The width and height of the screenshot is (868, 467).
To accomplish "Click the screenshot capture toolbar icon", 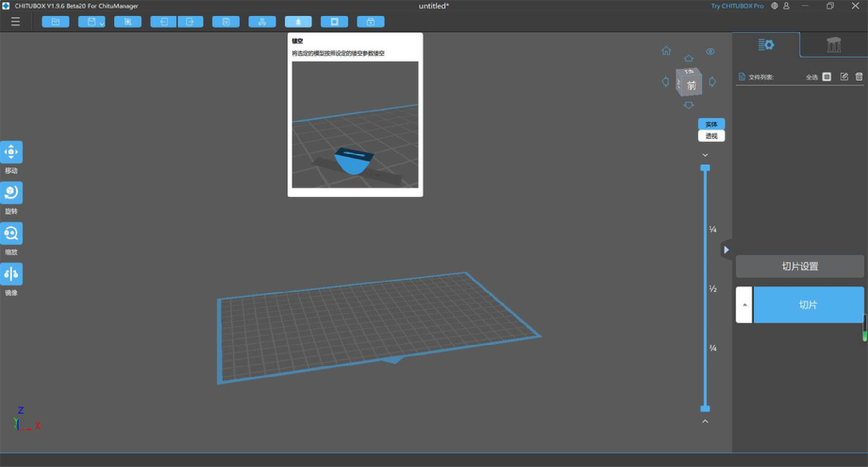I will pyautogui.click(x=128, y=22).
